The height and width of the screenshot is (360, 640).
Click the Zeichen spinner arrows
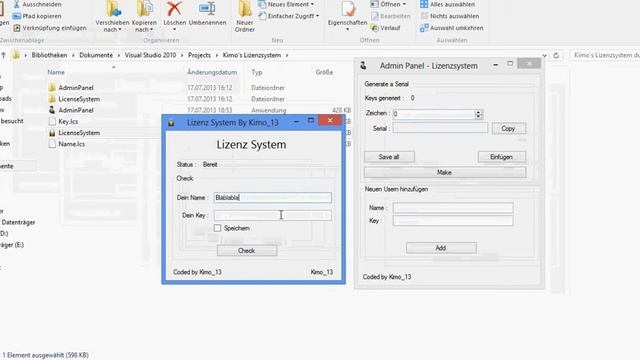tap(479, 114)
